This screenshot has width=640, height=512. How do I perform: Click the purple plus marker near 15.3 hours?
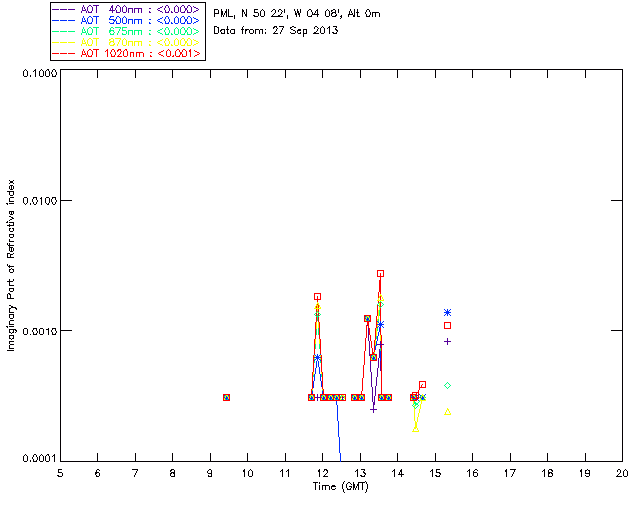point(447,341)
